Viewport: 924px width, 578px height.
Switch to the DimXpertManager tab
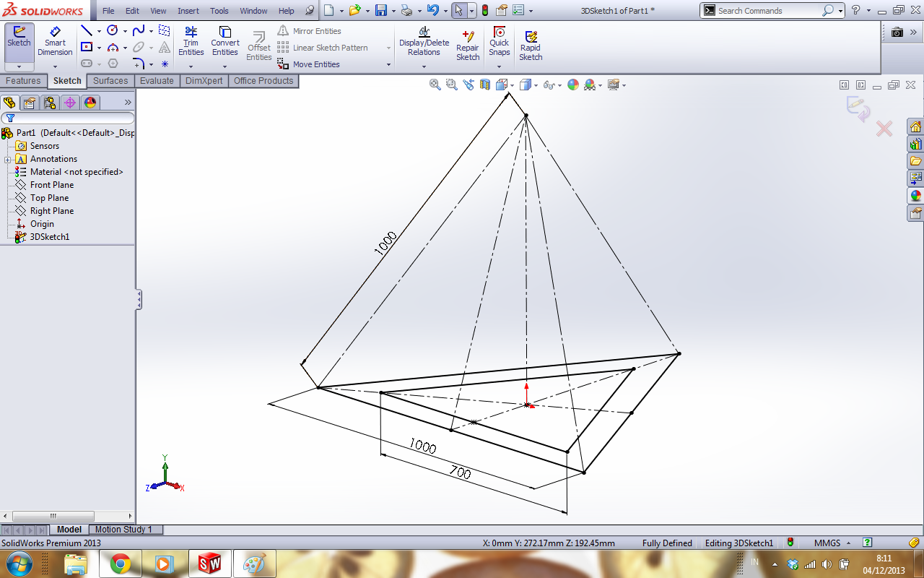tap(70, 103)
